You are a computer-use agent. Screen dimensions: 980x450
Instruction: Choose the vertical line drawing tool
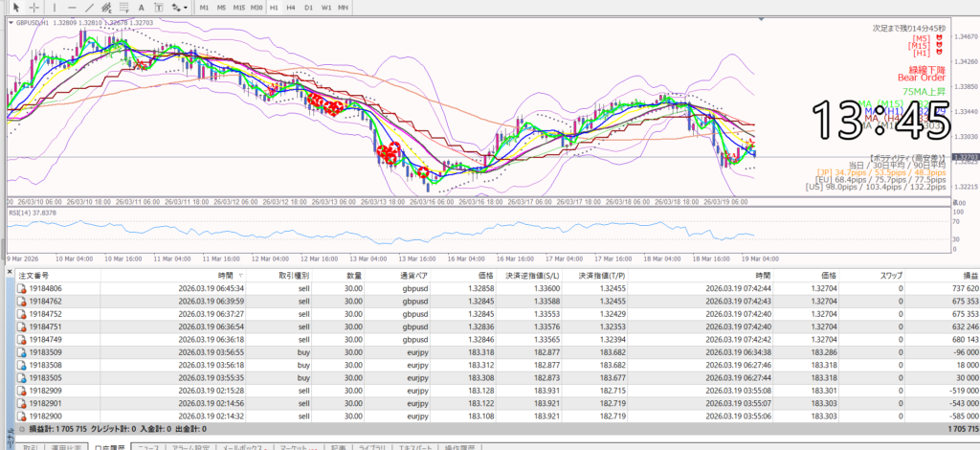[56, 7]
